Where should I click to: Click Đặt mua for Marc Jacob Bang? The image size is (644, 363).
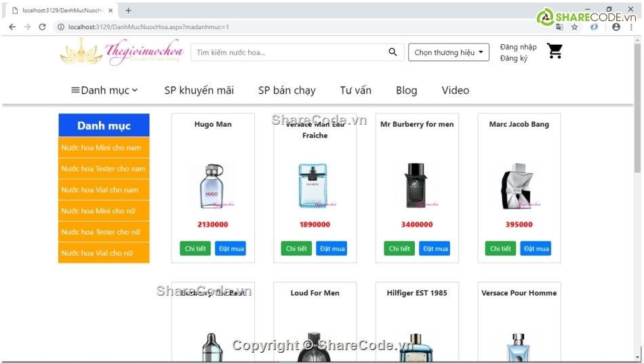(x=536, y=248)
